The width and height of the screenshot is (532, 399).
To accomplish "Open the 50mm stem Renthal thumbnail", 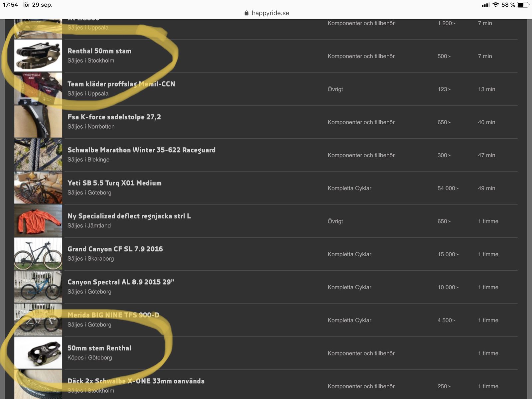I will tap(38, 352).
